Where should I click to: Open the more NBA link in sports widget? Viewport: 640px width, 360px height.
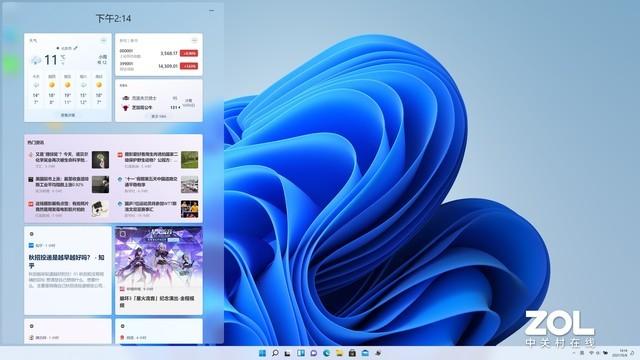(x=158, y=116)
